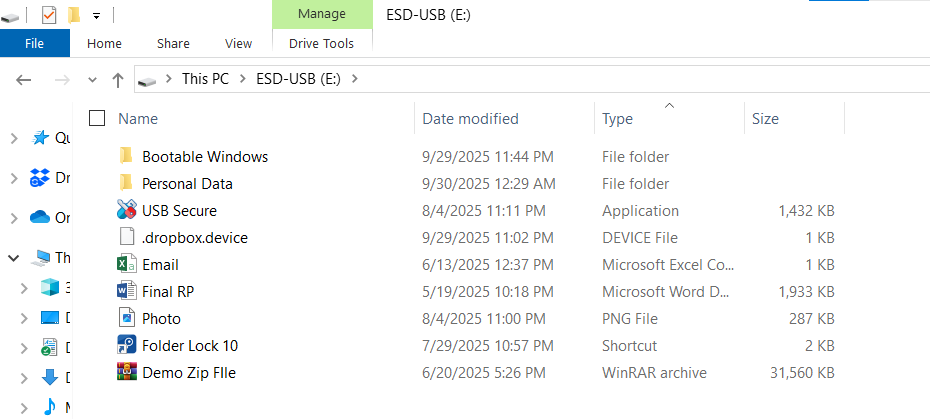Select the Music note icon
The height and width of the screenshot is (419, 930).
point(50,407)
